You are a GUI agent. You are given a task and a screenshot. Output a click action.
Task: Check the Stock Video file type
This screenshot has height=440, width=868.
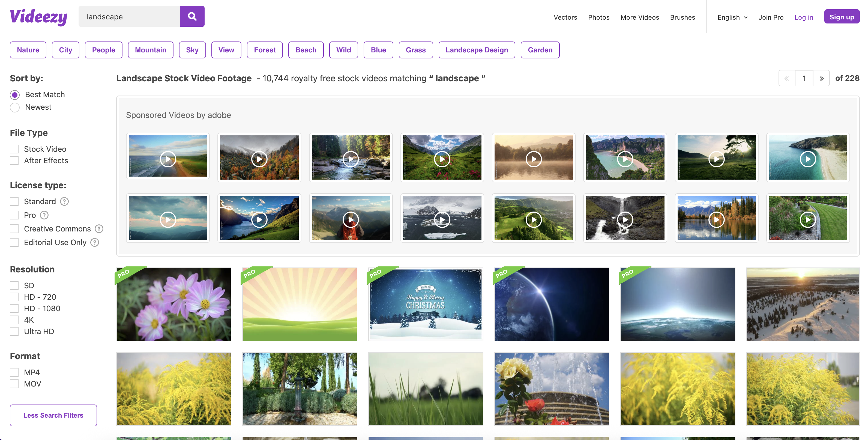click(14, 149)
